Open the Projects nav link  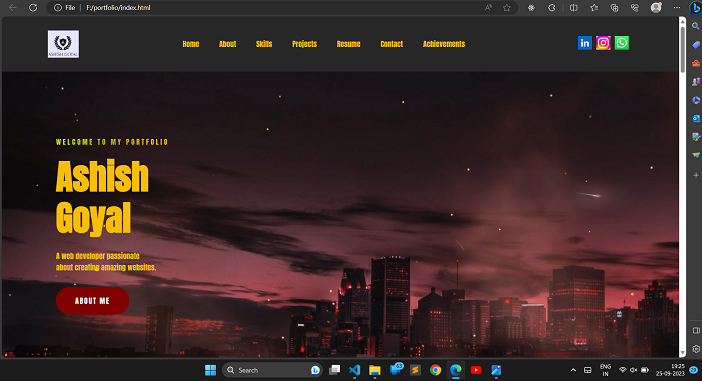click(304, 44)
